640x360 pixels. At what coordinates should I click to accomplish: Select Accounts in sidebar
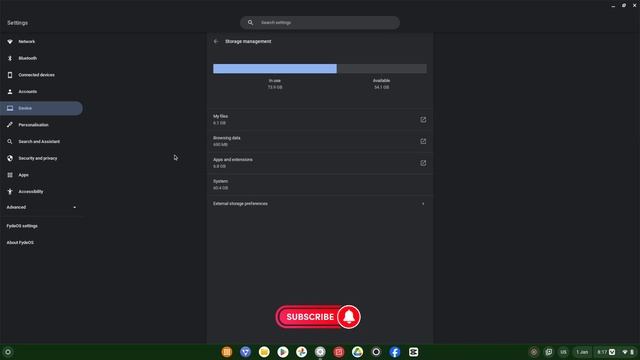tap(27, 92)
